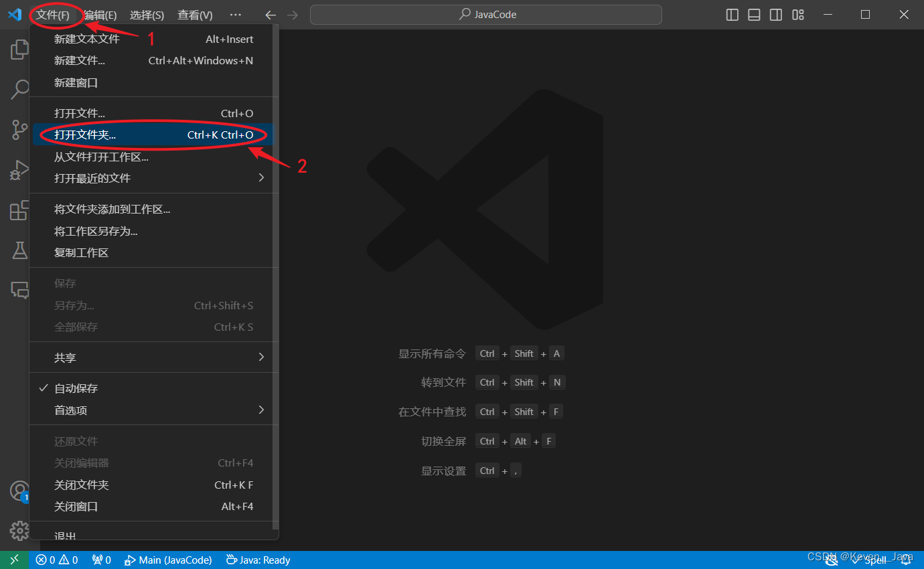Click the 切换全屏 shortcut label
This screenshot has height=569, width=924.
[x=443, y=441]
